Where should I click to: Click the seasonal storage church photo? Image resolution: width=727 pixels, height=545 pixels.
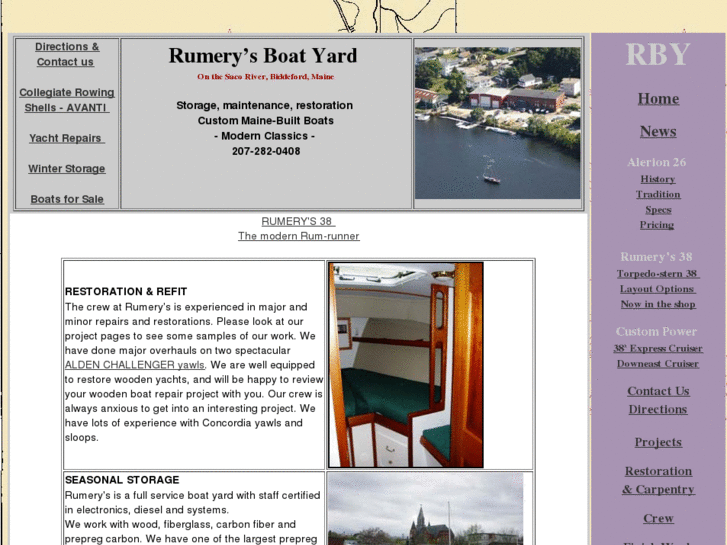425,509
